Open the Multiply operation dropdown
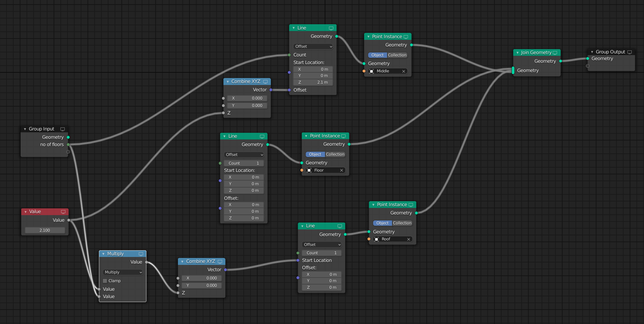 pos(123,272)
